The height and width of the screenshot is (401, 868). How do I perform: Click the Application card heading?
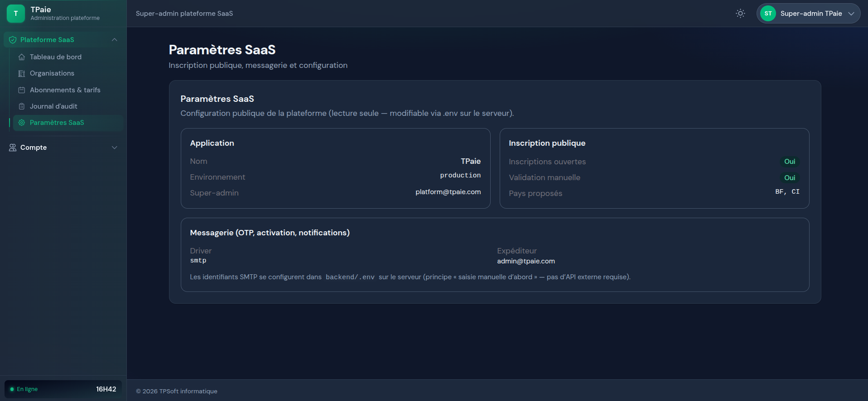212,143
